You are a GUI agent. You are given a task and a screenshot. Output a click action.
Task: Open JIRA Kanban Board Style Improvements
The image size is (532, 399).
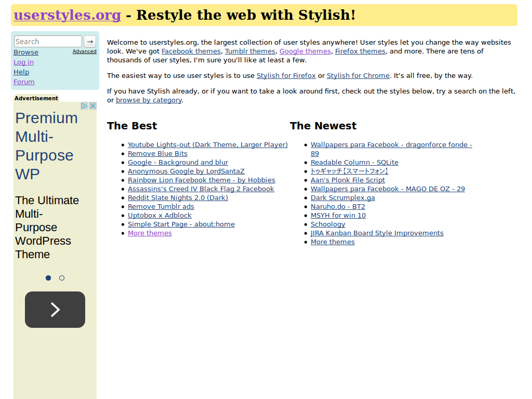[x=377, y=233]
